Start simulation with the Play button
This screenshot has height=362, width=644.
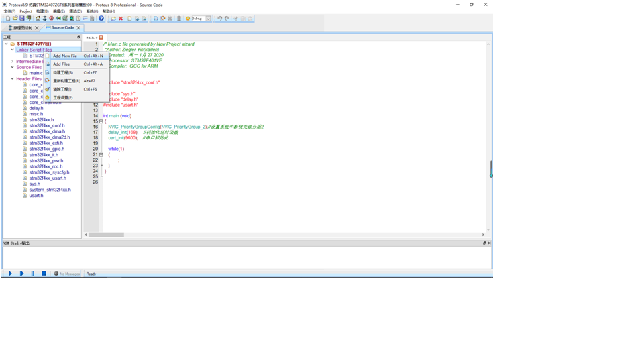[x=10, y=274]
